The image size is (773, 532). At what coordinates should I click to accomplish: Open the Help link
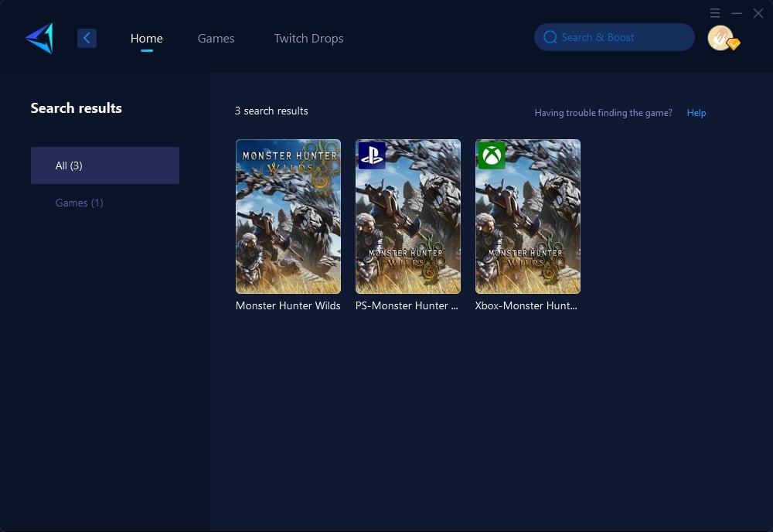click(696, 113)
